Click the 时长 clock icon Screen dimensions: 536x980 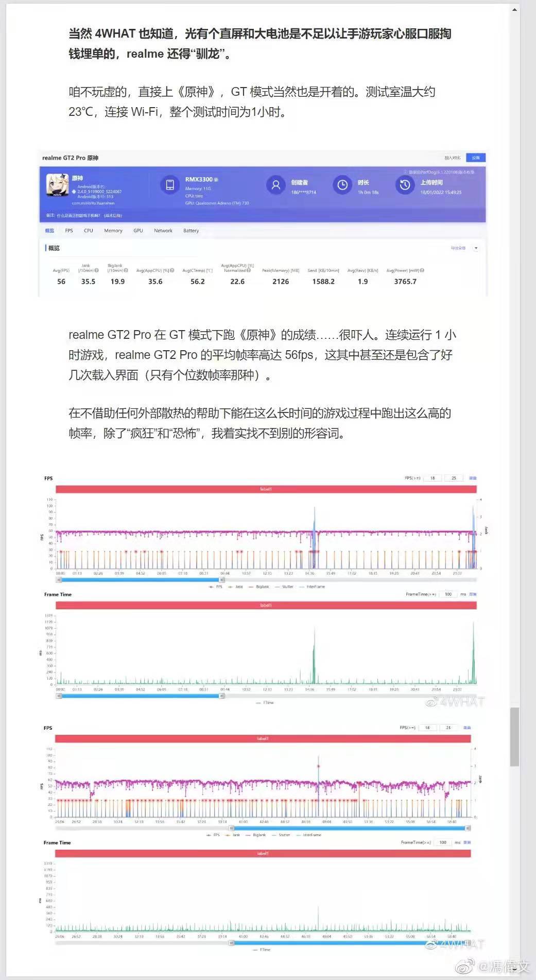point(342,185)
